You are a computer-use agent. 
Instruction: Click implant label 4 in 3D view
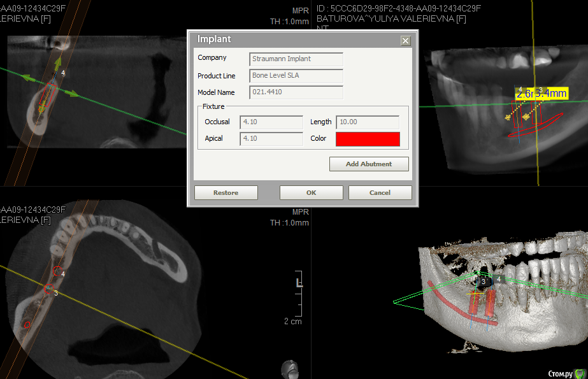499,279
